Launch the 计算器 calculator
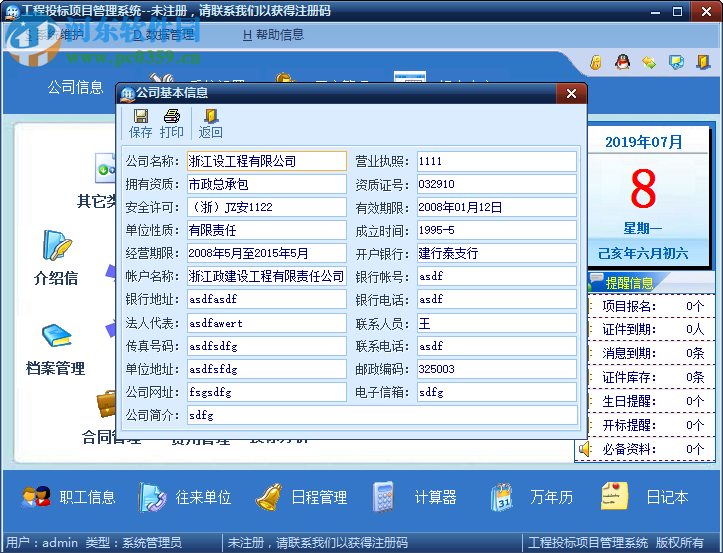 tap(415, 497)
